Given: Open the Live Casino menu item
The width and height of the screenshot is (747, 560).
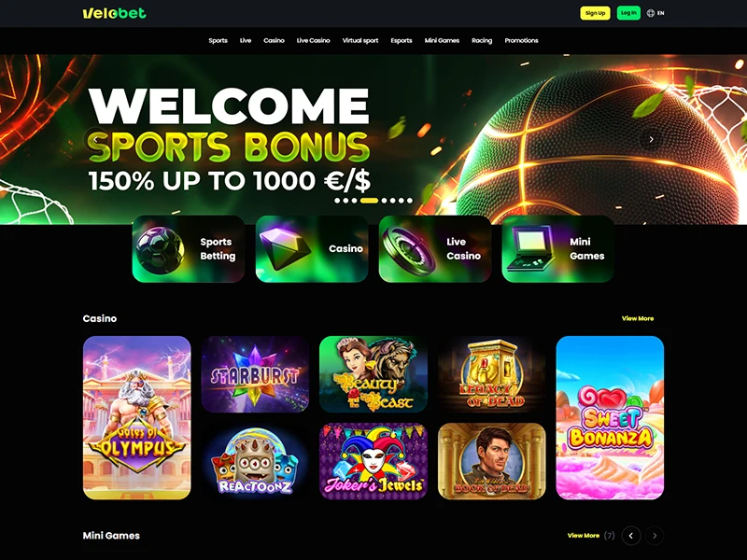Looking at the screenshot, I should click(x=313, y=40).
